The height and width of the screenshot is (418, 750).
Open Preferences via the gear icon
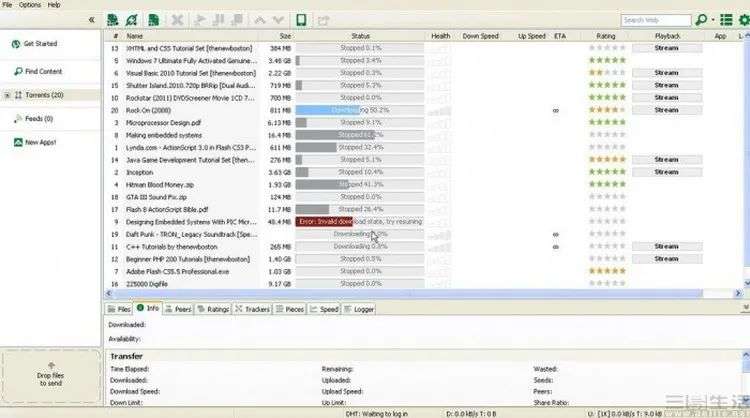click(x=744, y=20)
